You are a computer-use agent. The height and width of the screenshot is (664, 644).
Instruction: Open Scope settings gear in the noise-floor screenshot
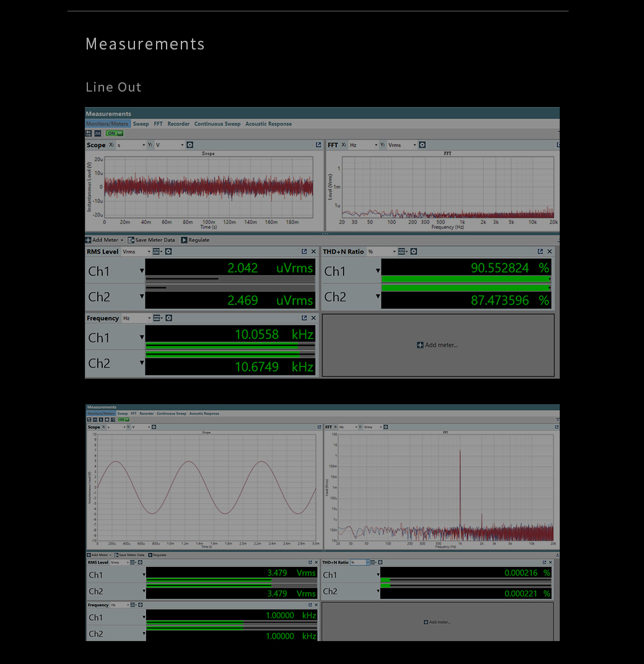pyautogui.click(x=189, y=145)
